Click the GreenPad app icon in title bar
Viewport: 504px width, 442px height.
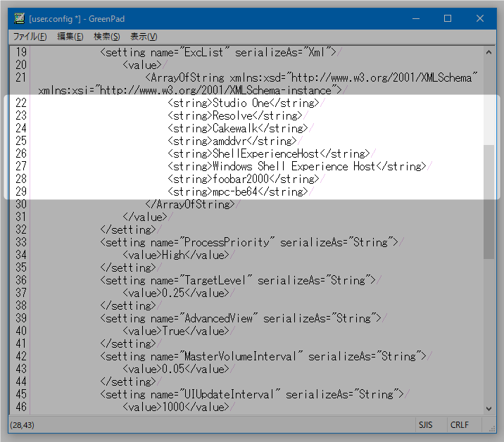19,18
